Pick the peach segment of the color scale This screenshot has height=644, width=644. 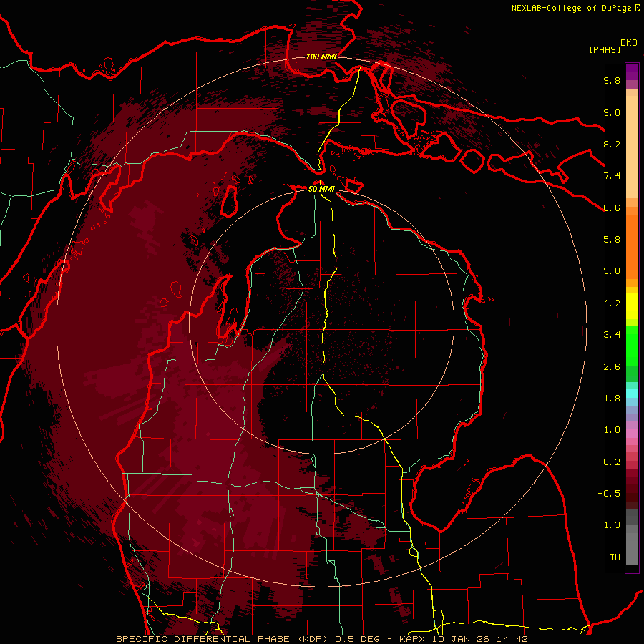click(x=632, y=147)
